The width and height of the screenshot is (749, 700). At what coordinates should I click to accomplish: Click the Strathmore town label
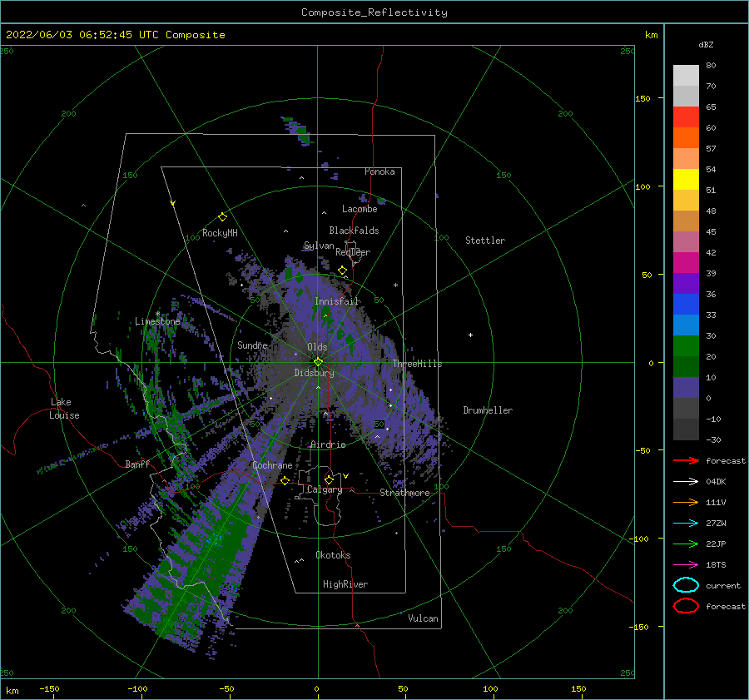404,493
